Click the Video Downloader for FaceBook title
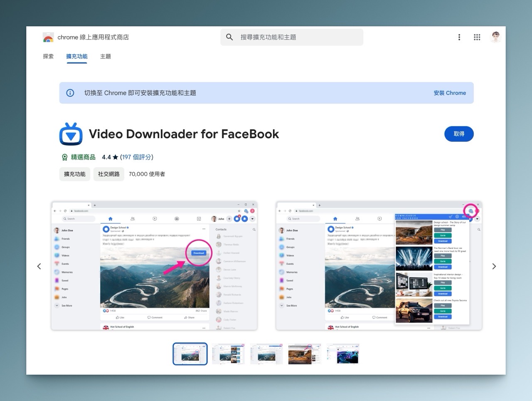The height and width of the screenshot is (401, 532). [184, 134]
